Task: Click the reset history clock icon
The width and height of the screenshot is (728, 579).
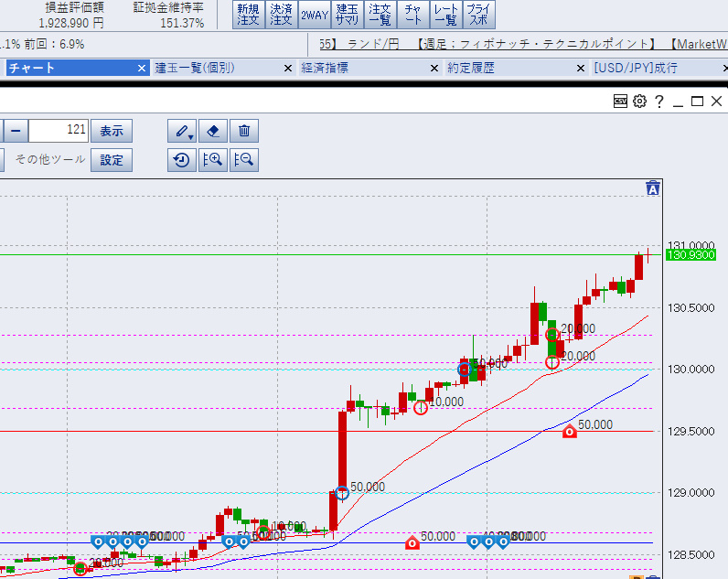Action: pyautogui.click(x=182, y=160)
